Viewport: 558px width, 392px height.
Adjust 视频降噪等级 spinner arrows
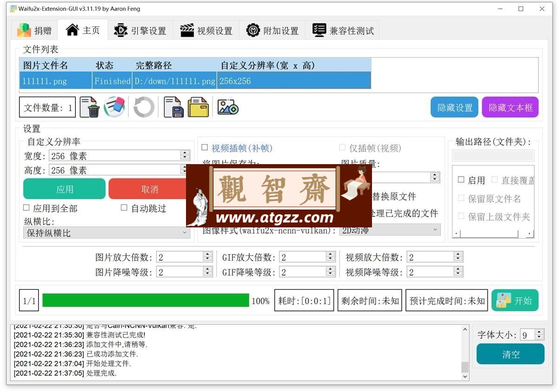[458, 272]
